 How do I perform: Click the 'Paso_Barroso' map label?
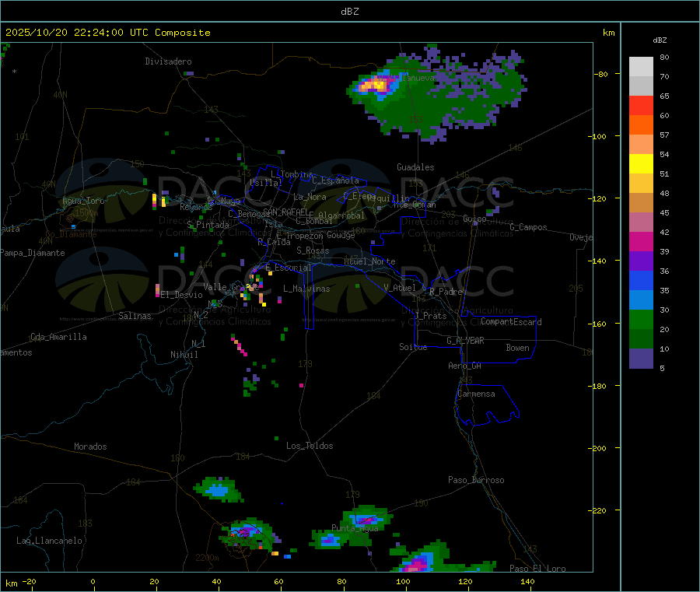coord(476,480)
